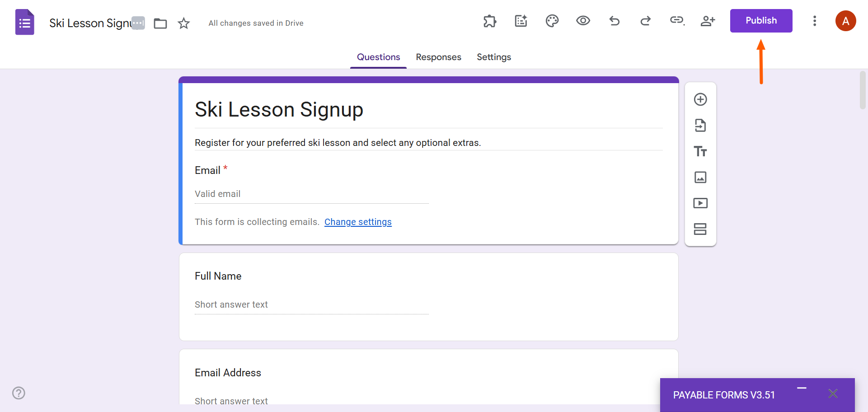Undo the last change
The image size is (868, 412).
[614, 21]
